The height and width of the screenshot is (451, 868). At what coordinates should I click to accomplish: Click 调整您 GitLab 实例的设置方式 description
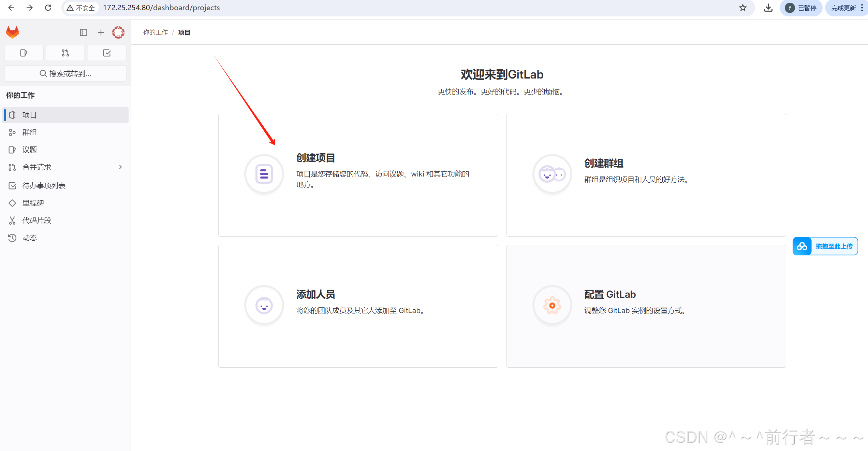pos(635,311)
